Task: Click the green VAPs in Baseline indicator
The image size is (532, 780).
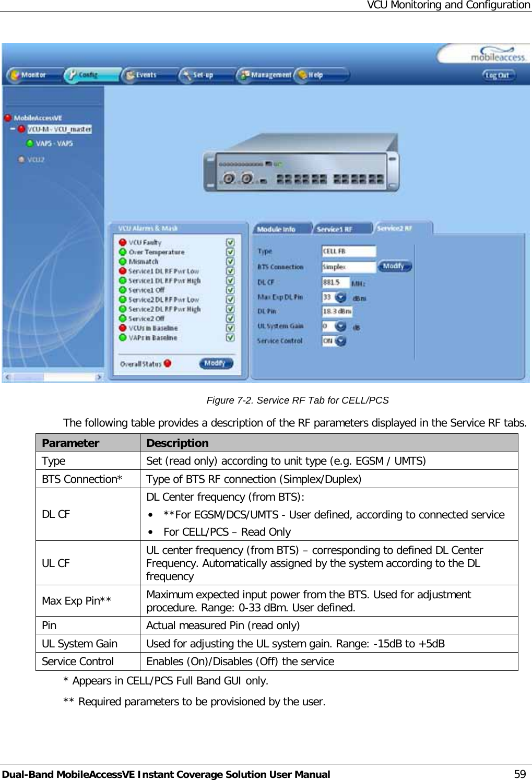Action: (123, 337)
